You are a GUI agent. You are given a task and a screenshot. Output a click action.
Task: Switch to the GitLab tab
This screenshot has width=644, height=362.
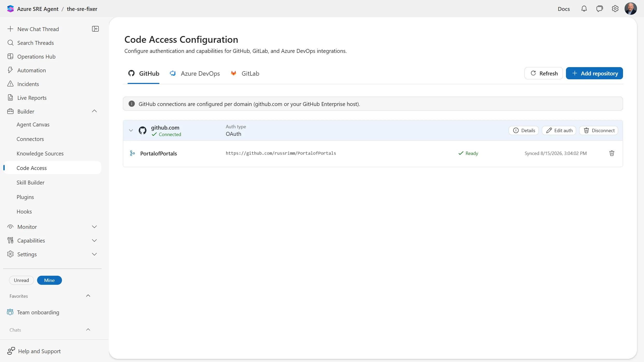point(245,74)
